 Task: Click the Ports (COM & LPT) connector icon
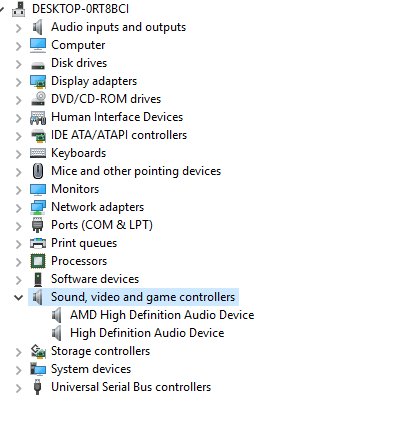tap(38, 225)
